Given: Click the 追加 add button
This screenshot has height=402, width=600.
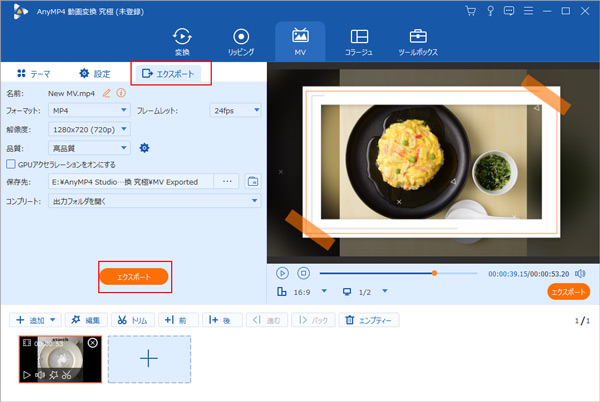Looking at the screenshot, I should 31,320.
